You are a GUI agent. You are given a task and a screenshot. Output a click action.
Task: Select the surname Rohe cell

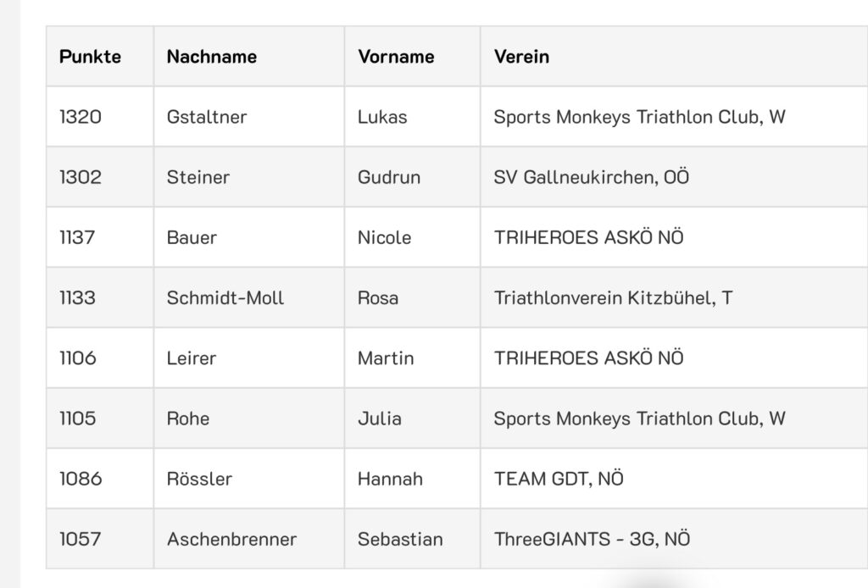188,418
